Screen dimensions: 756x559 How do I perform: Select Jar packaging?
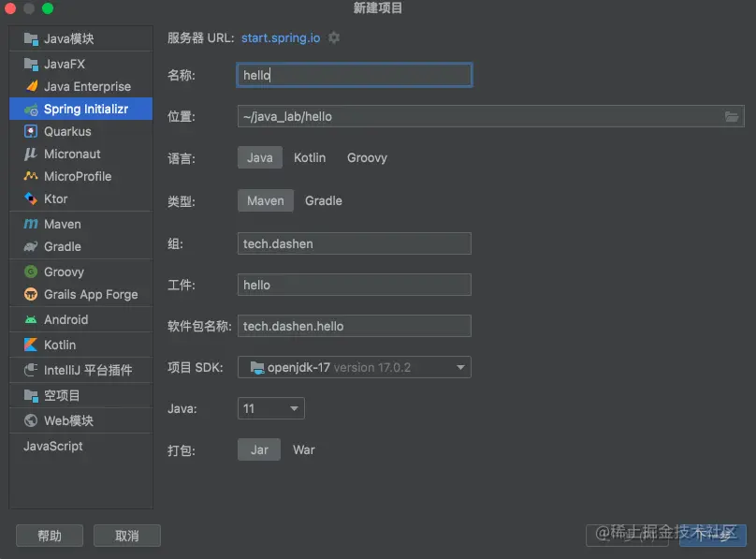(x=259, y=449)
